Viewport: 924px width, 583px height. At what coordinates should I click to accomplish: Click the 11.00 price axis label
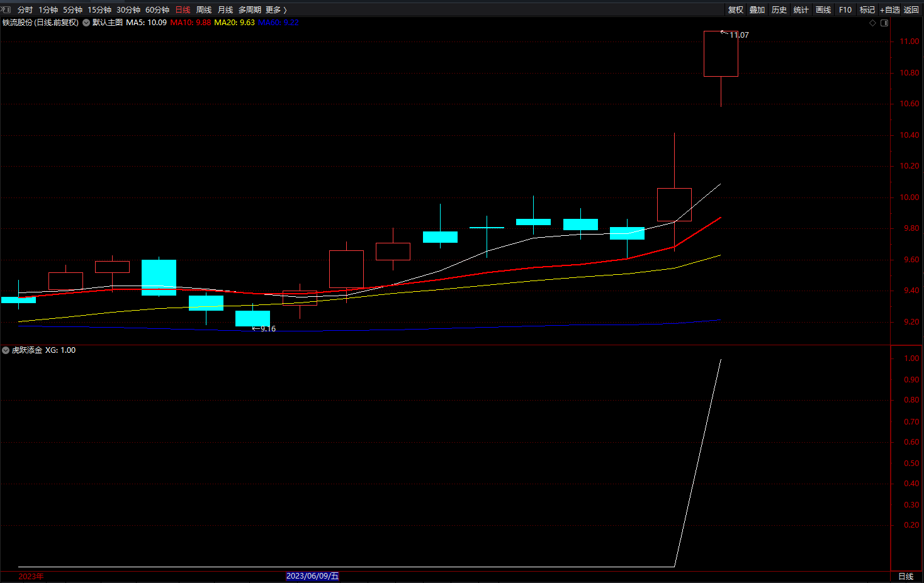point(909,42)
